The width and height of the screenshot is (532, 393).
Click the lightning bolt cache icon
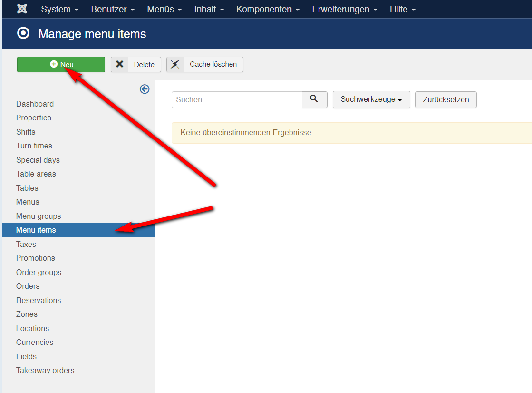click(x=175, y=64)
